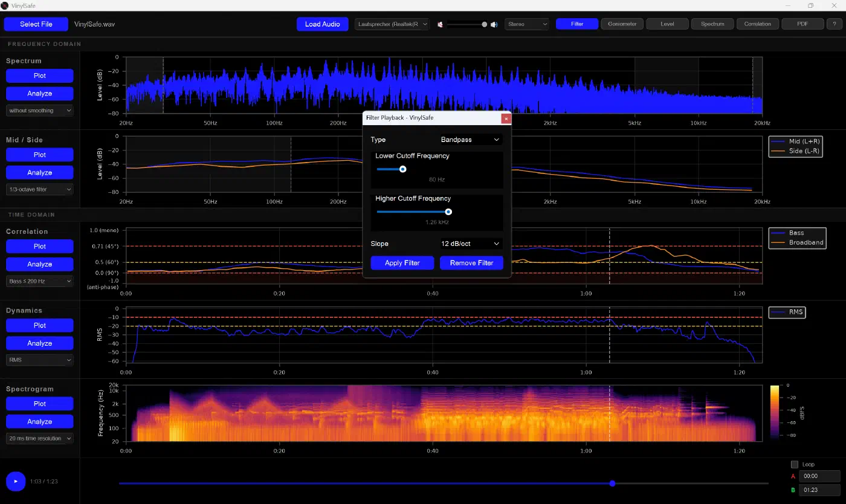Enable the Loop checkbox

(x=795, y=464)
